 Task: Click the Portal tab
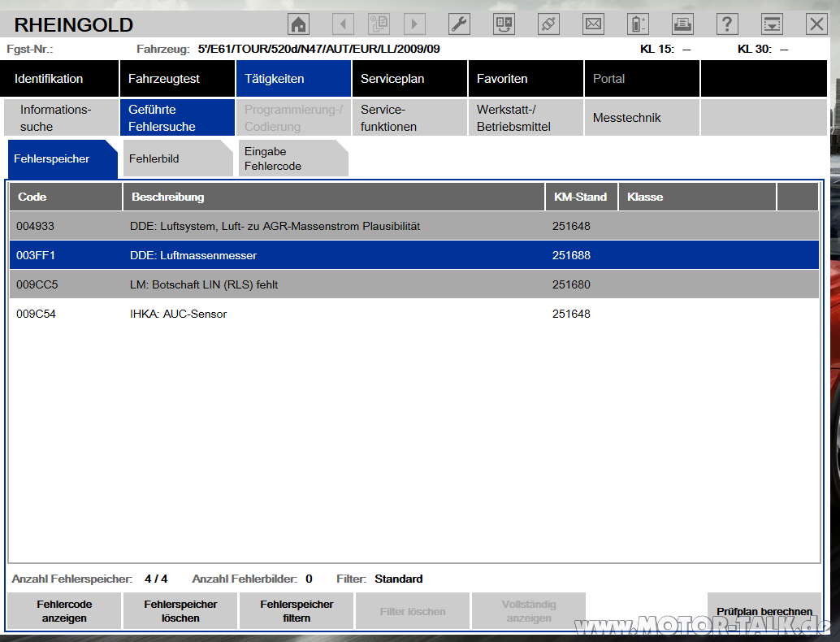[x=643, y=79]
